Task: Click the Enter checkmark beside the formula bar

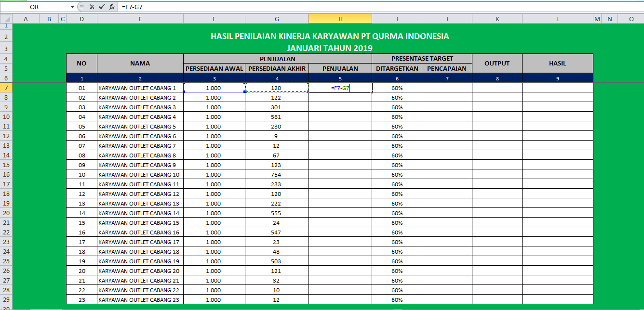Action: pos(101,7)
